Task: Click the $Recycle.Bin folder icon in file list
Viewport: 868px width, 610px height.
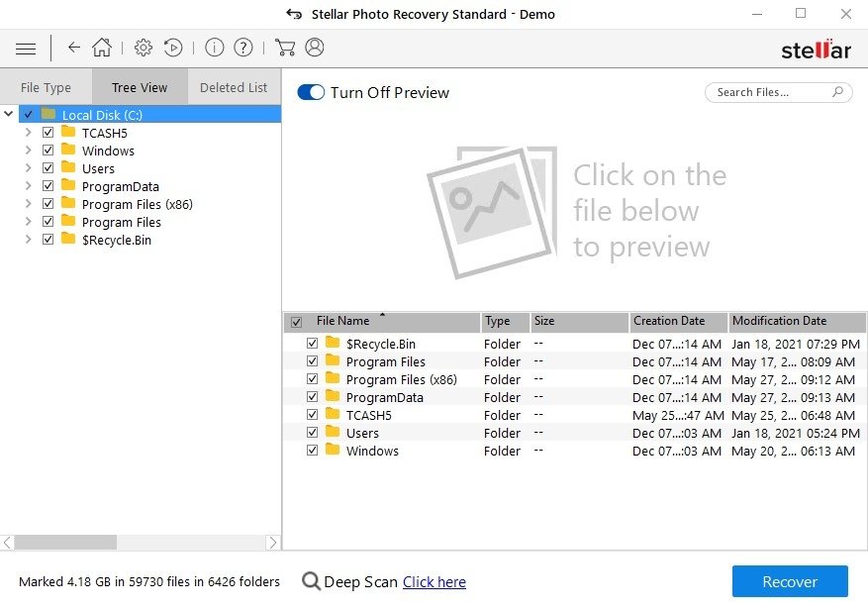Action: 333,343
